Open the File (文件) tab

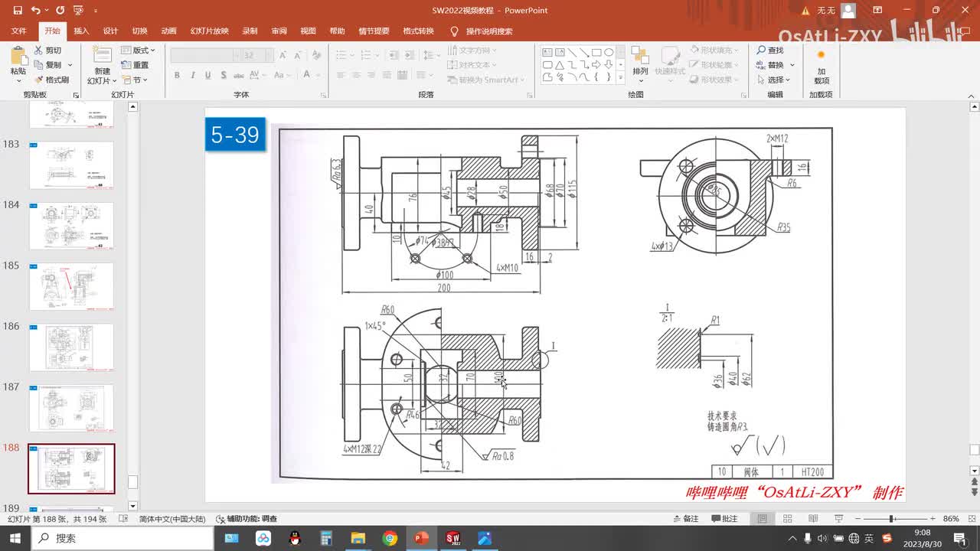coord(19,31)
